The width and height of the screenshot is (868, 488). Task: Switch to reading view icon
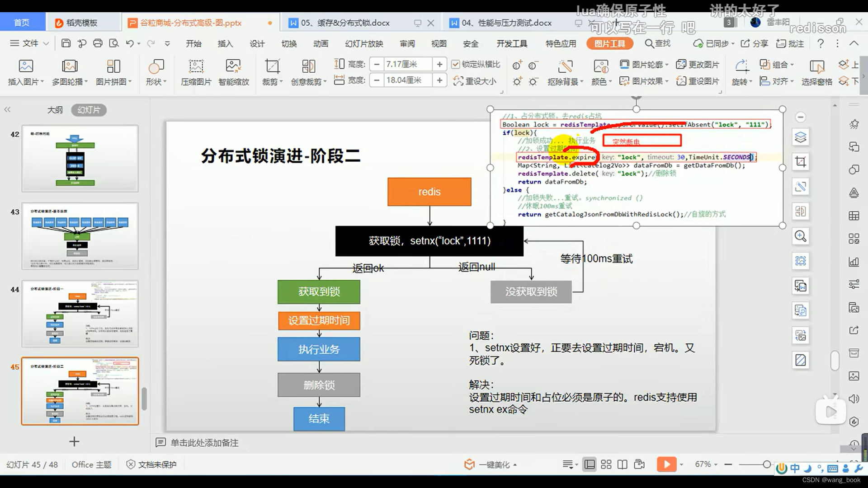pos(623,464)
